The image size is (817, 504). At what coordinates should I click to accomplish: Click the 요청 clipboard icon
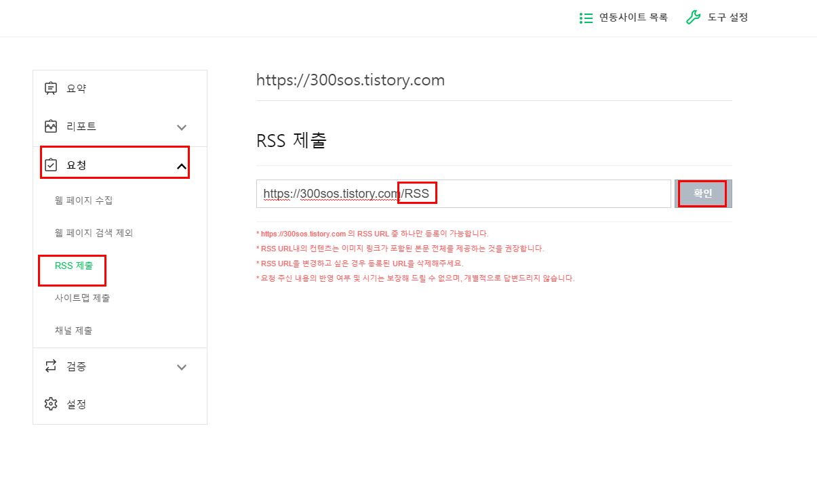point(51,165)
